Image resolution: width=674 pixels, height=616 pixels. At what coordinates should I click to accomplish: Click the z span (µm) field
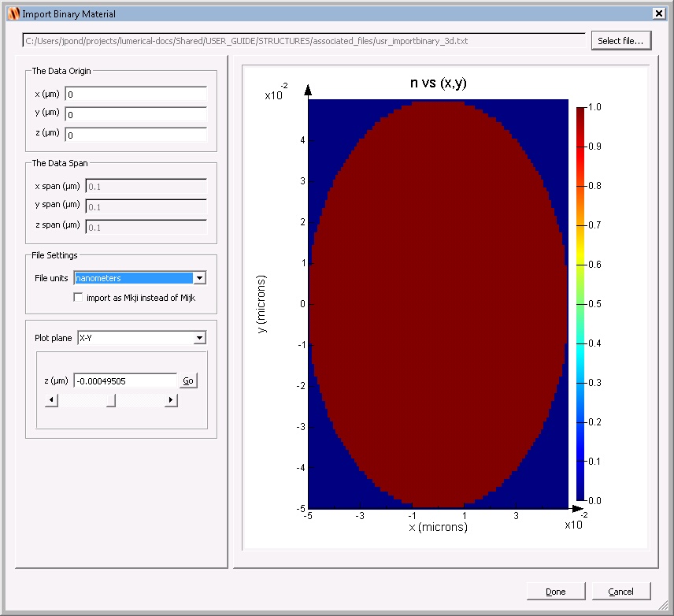(x=146, y=227)
